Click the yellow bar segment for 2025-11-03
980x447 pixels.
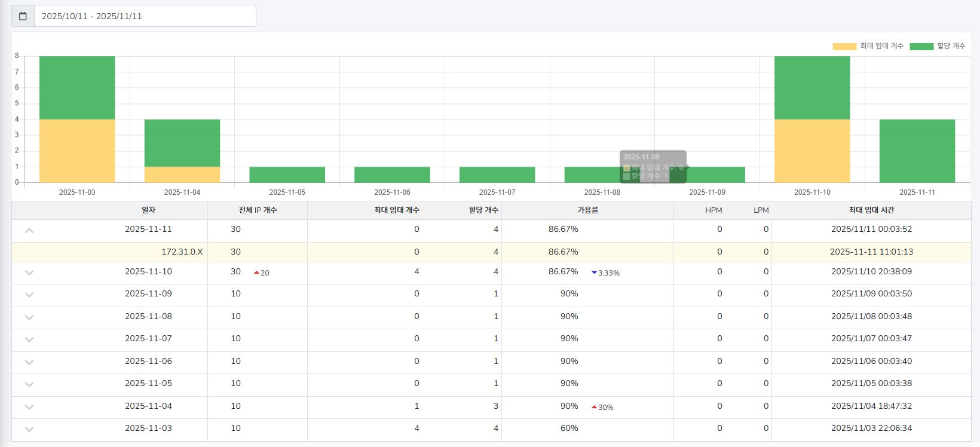click(77, 151)
